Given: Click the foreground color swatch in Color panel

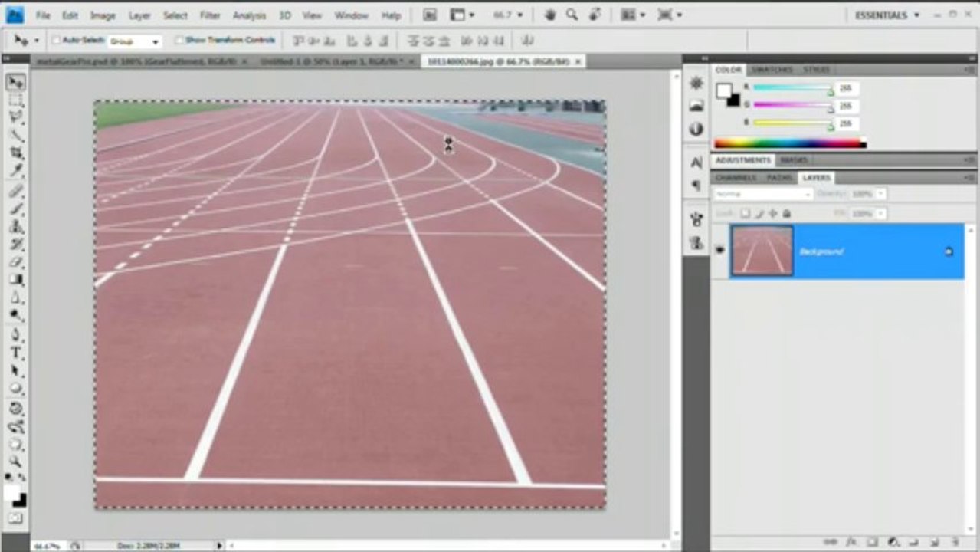Looking at the screenshot, I should 723,90.
